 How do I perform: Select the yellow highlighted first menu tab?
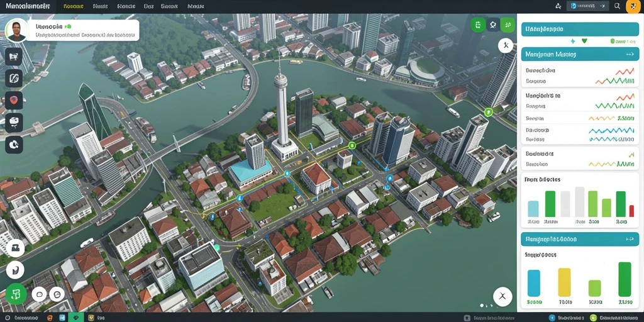click(x=74, y=6)
